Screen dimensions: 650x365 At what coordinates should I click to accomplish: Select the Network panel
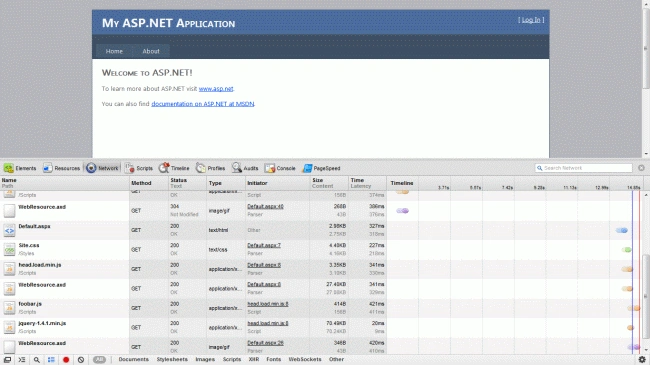click(x=102, y=168)
